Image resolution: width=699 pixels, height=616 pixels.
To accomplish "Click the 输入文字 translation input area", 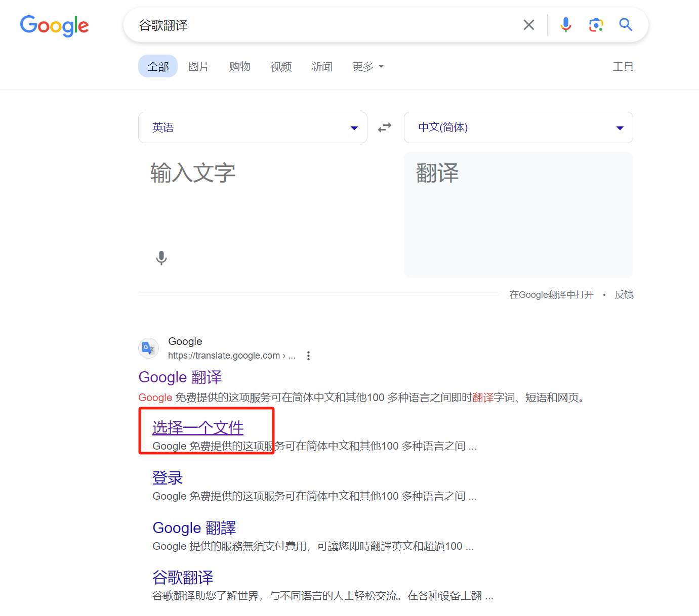I will [253, 214].
